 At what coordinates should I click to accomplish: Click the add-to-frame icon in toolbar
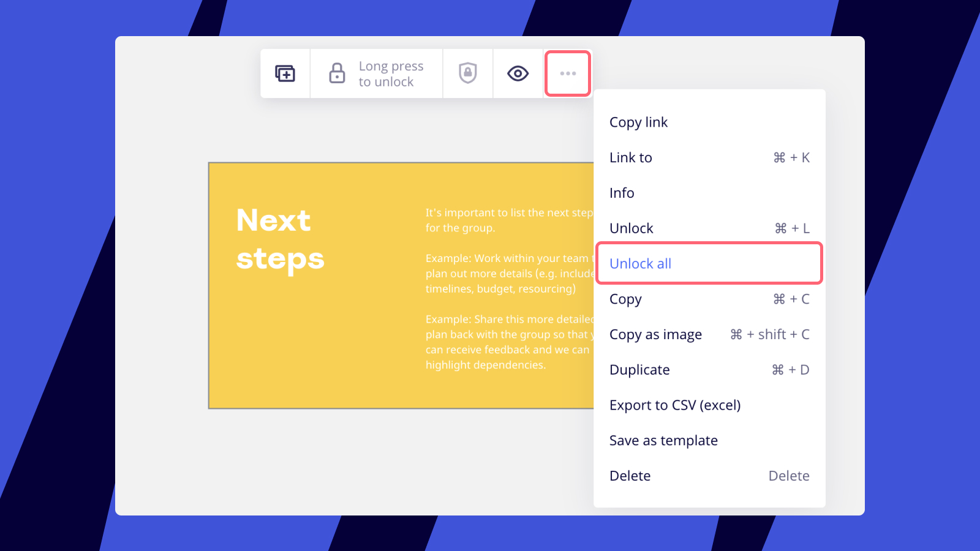tap(285, 73)
